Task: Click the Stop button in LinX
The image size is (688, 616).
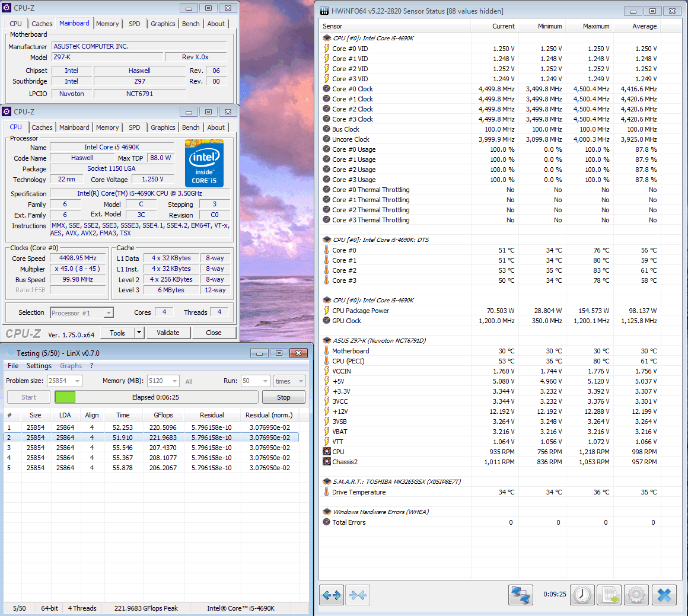Action: click(284, 397)
